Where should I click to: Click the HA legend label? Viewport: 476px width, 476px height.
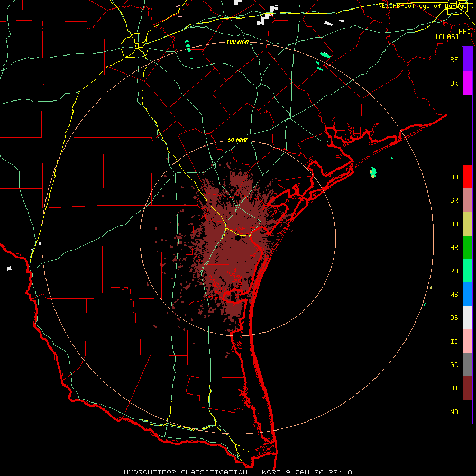(x=454, y=177)
